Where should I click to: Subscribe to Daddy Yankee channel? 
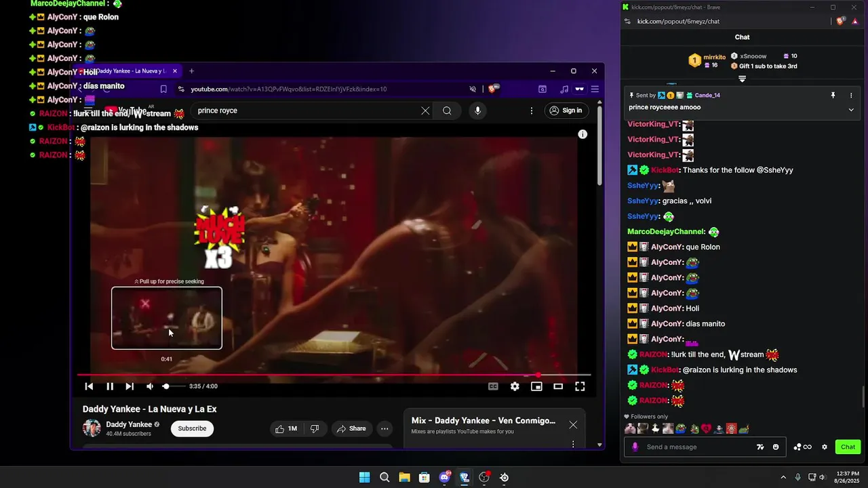pyautogui.click(x=192, y=428)
